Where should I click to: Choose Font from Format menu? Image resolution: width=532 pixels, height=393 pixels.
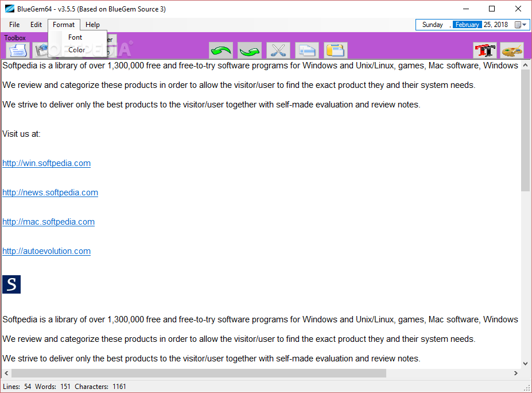[x=75, y=37]
